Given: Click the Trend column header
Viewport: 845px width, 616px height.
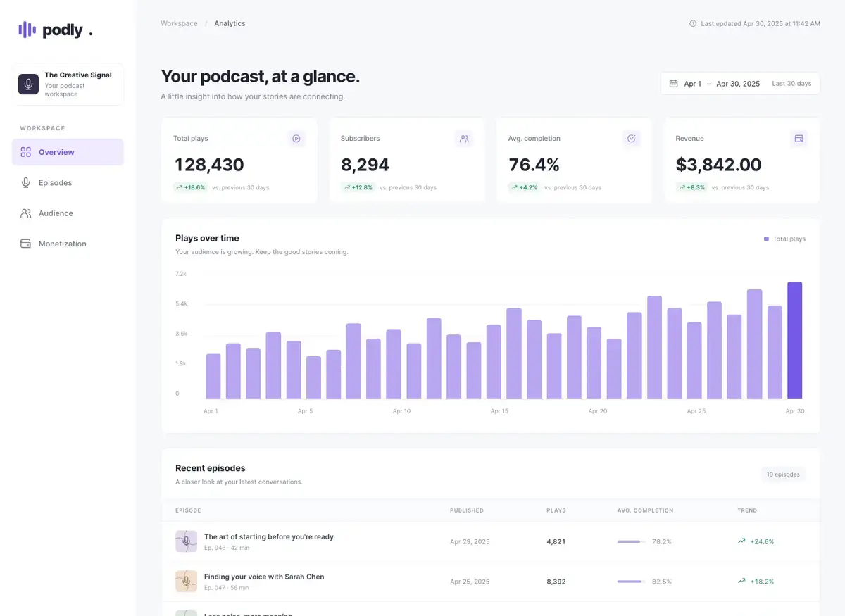Looking at the screenshot, I should pos(747,510).
